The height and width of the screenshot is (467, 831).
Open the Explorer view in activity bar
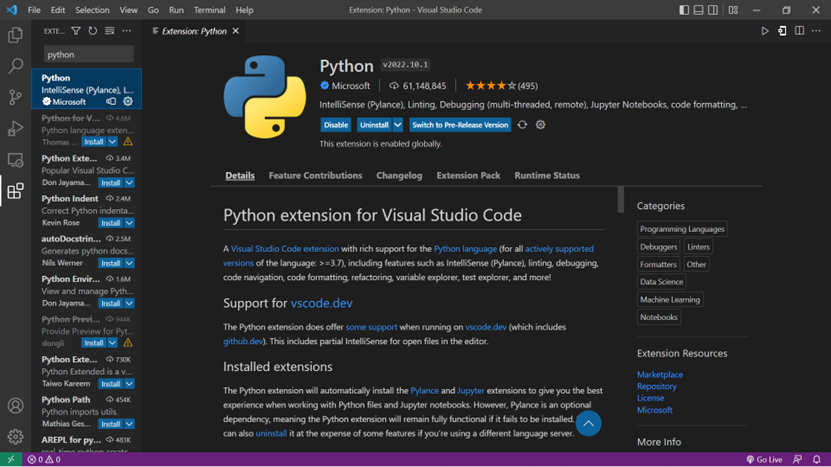pyautogui.click(x=15, y=35)
